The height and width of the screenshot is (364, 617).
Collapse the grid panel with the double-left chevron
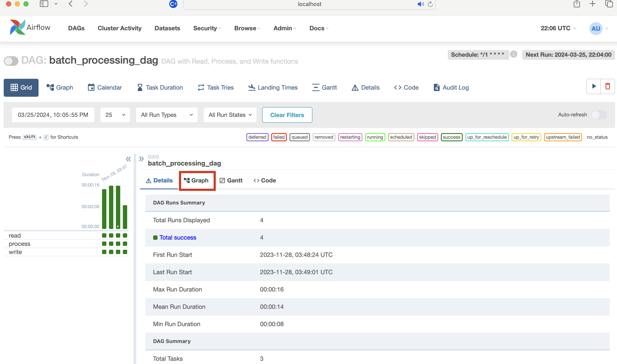(128, 159)
